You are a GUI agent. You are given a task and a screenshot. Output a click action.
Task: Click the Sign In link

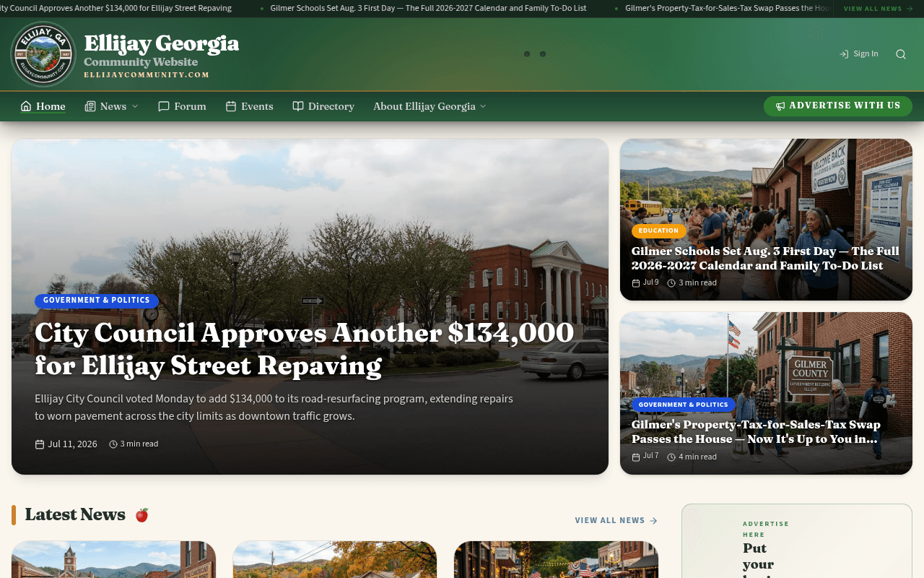point(859,54)
